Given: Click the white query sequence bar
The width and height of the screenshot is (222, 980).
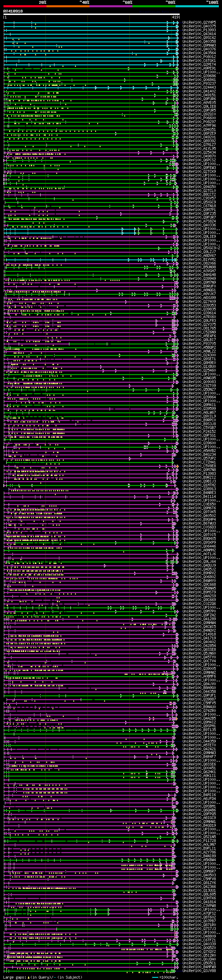Looking at the screenshot, I should 92,15.
